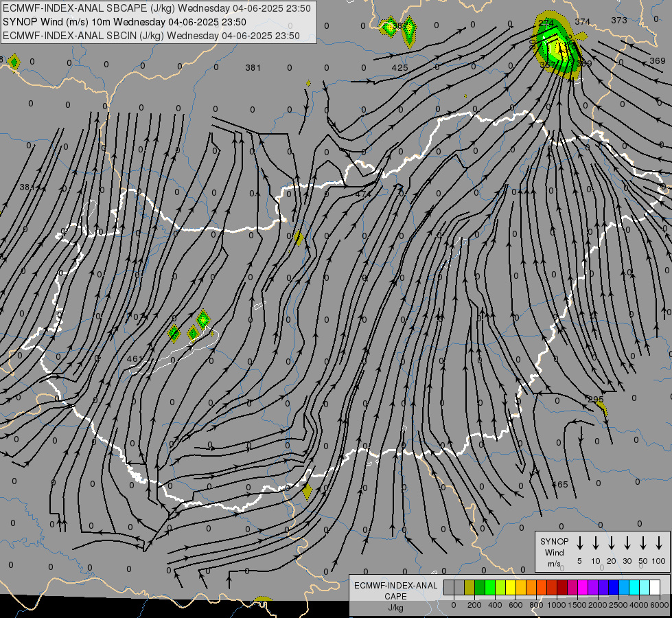Click the '373' value on the map

(x=619, y=20)
